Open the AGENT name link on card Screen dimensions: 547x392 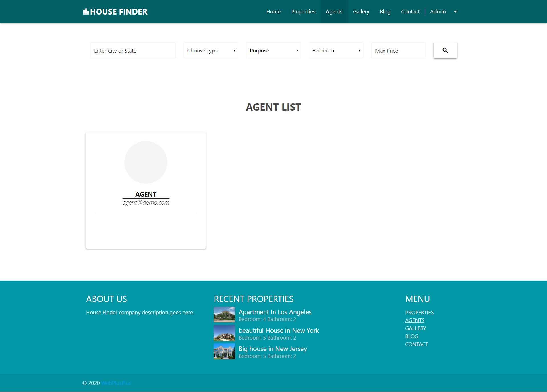(x=146, y=194)
